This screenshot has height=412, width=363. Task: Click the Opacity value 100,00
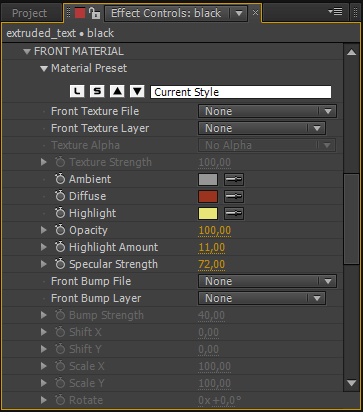pos(215,230)
